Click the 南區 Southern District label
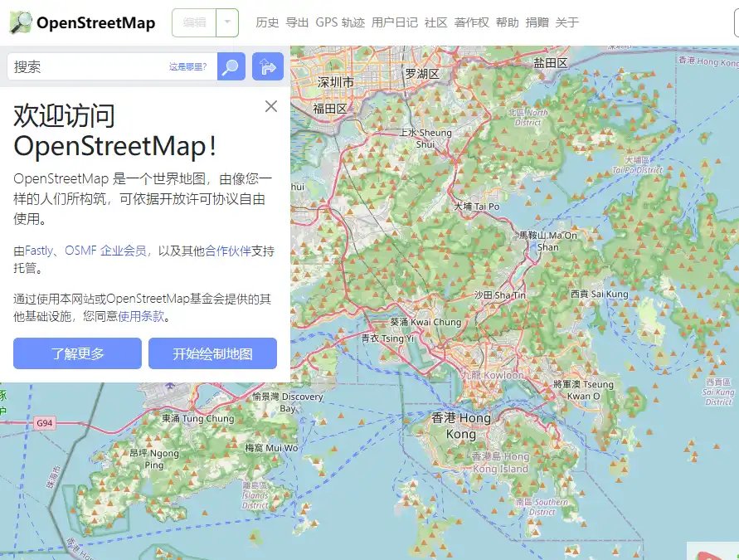The width and height of the screenshot is (739, 560). [542, 507]
